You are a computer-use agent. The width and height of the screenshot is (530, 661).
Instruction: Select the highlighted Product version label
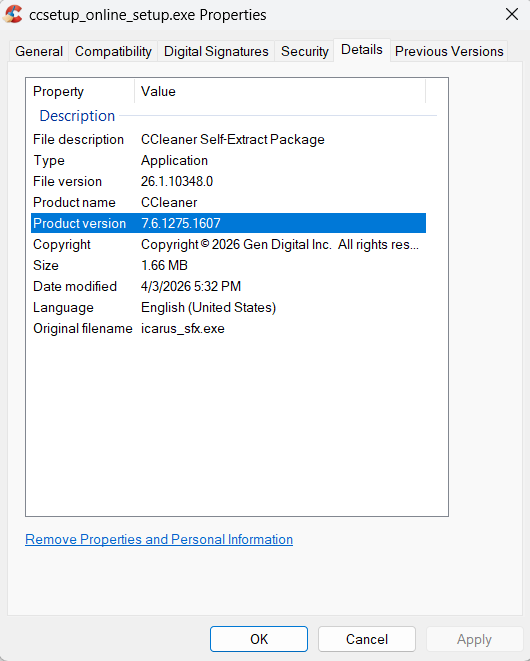[x=79, y=223]
